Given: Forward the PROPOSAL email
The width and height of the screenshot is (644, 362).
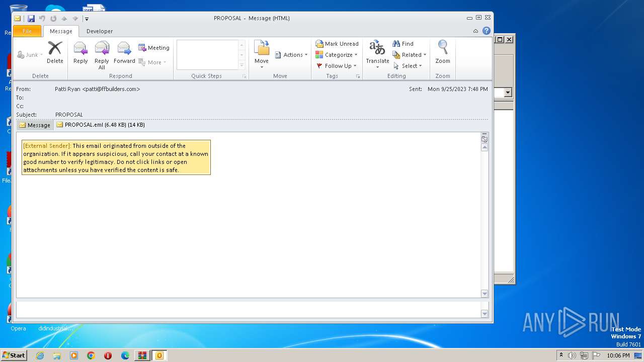Looking at the screenshot, I should click(124, 53).
